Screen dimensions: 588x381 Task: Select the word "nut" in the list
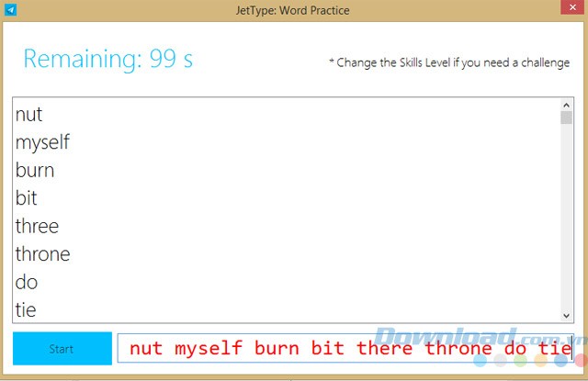click(29, 115)
